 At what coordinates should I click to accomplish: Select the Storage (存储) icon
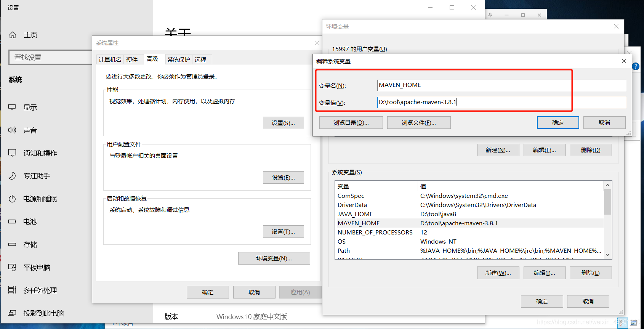(x=12, y=244)
